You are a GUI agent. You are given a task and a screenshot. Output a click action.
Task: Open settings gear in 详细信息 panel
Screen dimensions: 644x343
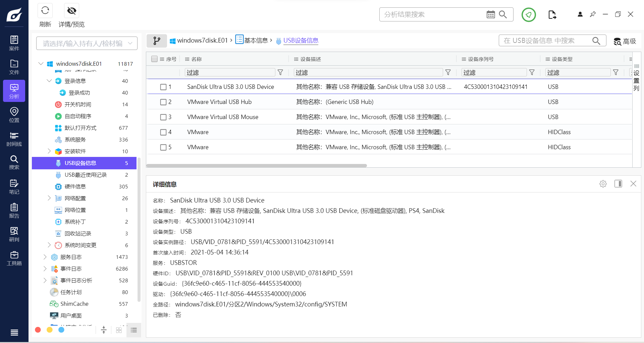(x=603, y=184)
